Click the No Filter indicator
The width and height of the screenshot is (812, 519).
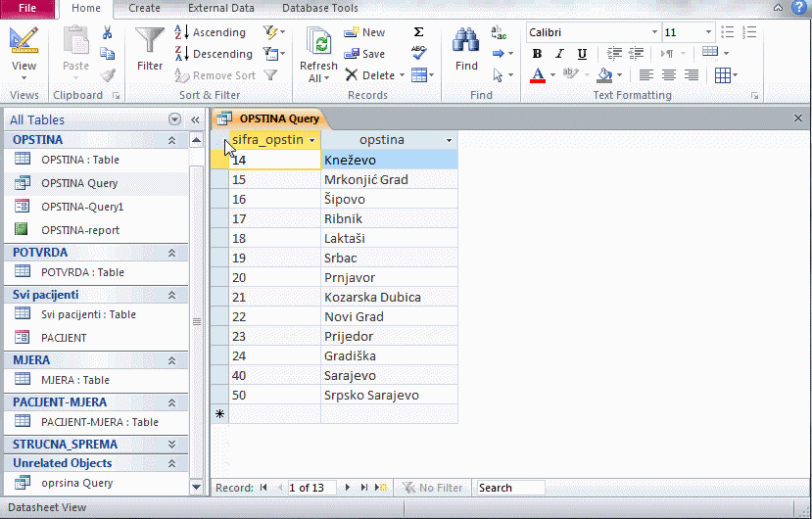coord(432,488)
